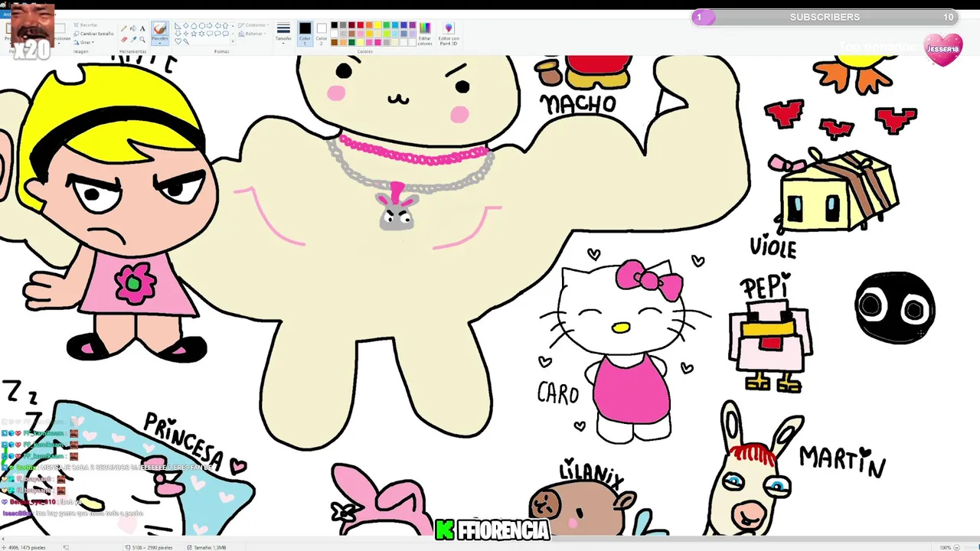Screen dimensions: 980x551
Task: Open the Girar rotate dropdown
Action: (x=84, y=42)
